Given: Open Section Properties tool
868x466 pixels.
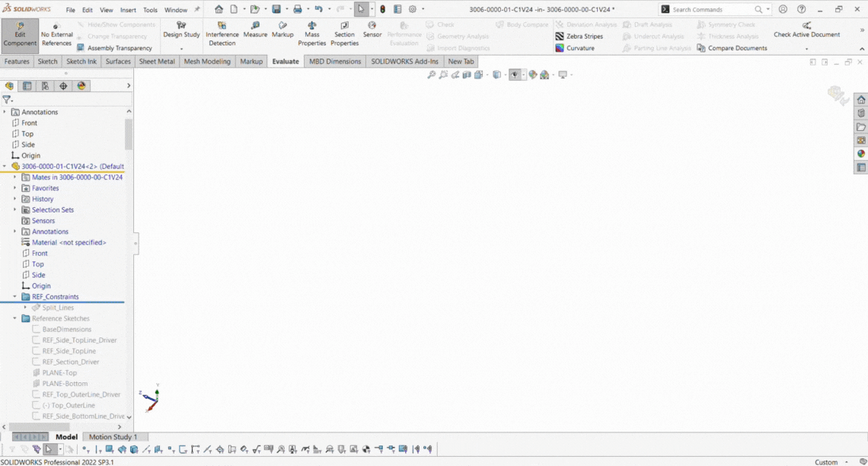Looking at the screenshot, I should tap(344, 34).
